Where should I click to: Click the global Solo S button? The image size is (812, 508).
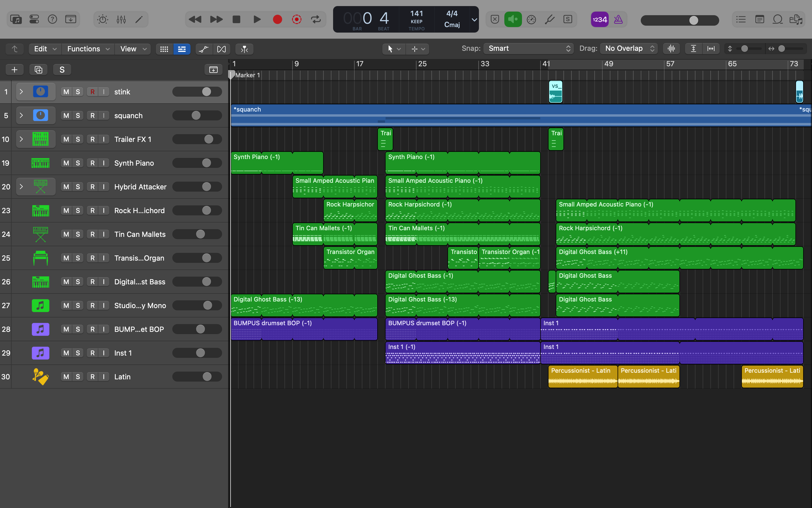pyautogui.click(x=62, y=70)
